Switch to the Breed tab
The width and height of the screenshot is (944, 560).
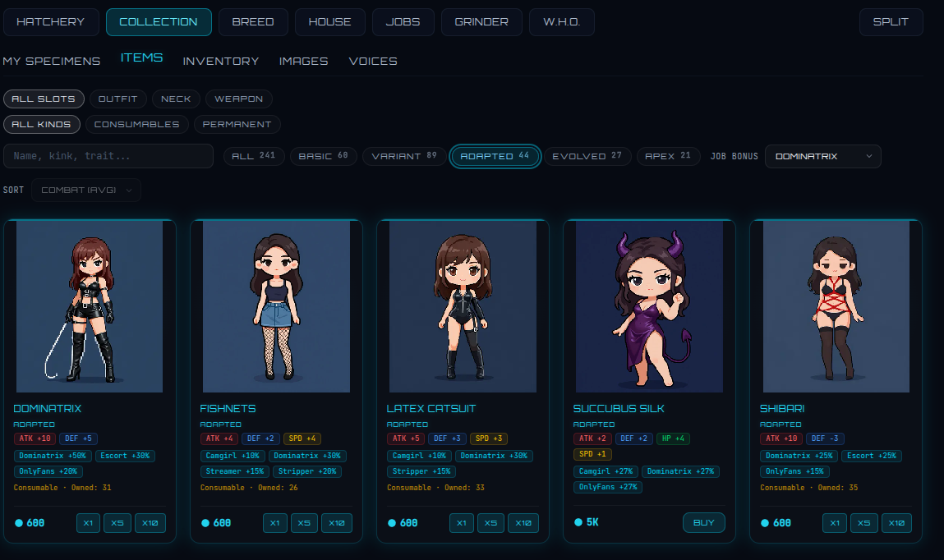click(x=253, y=22)
